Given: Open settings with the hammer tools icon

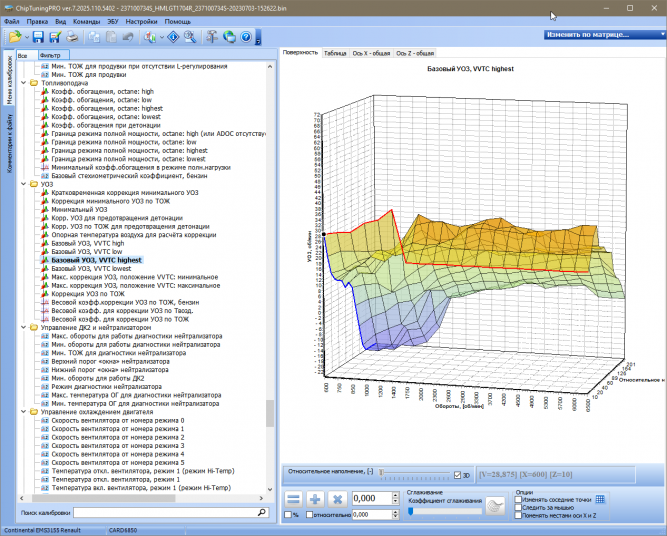Looking at the screenshot, I should [212, 37].
